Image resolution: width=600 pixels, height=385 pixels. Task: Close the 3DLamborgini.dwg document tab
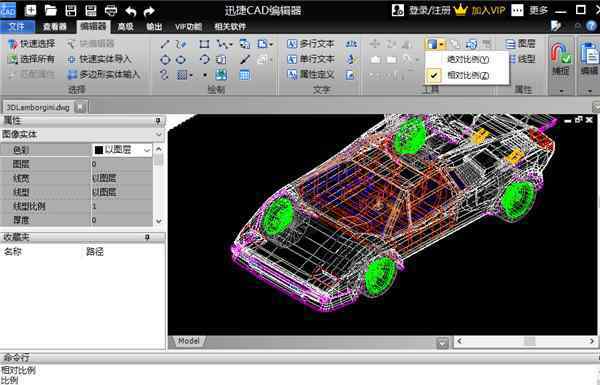click(x=80, y=107)
